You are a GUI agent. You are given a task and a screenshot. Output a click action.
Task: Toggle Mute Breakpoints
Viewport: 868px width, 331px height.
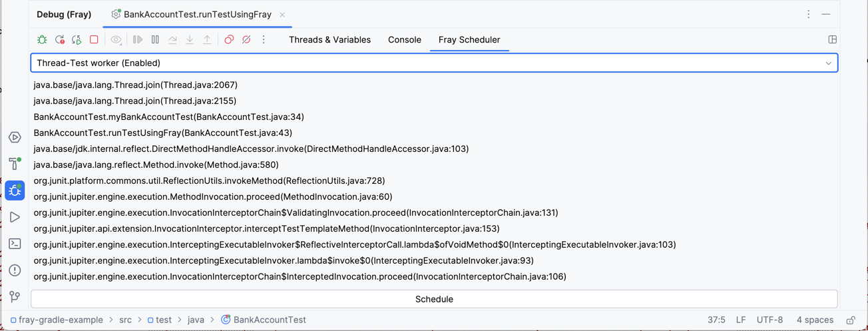click(246, 40)
